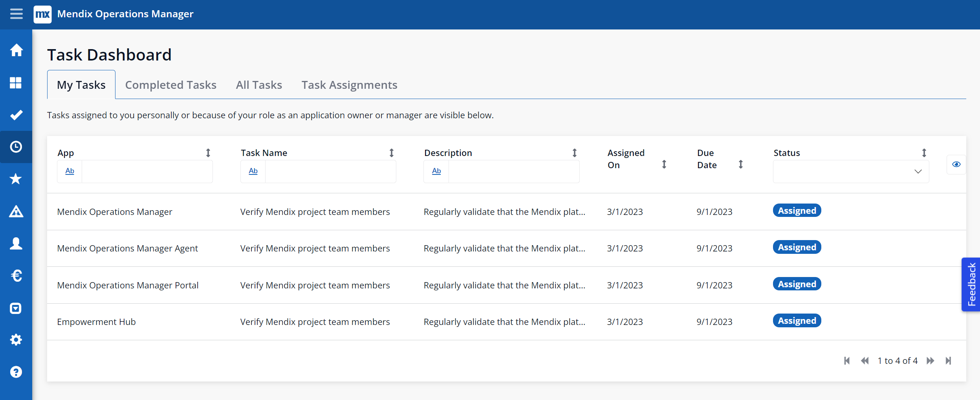980x400 pixels.
Task: Click the Mendix Operations Manager header title
Action: pos(125,14)
